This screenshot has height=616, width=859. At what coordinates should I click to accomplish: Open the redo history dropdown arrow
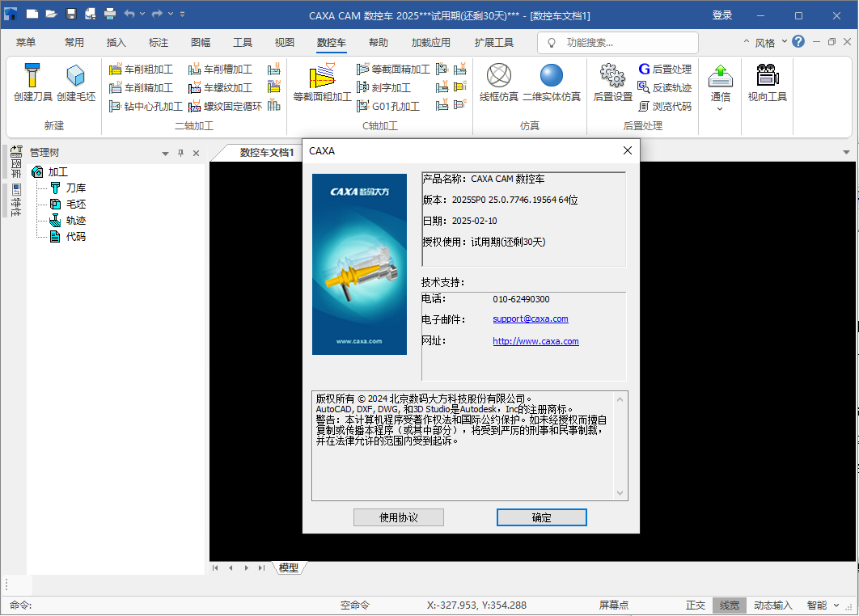click(171, 15)
